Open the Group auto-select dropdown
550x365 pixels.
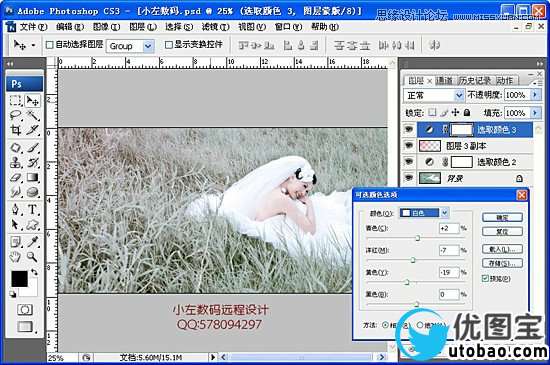coord(148,46)
